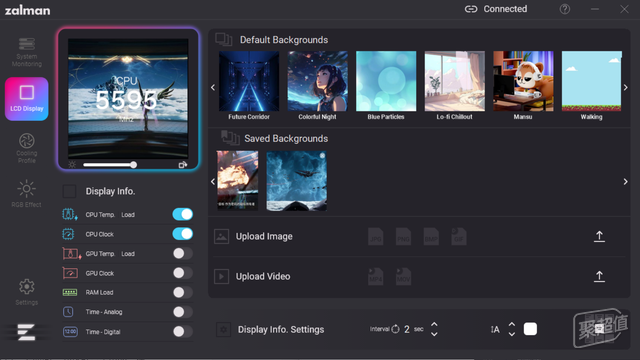Tick the Display Info. checkbox

pos(69,191)
